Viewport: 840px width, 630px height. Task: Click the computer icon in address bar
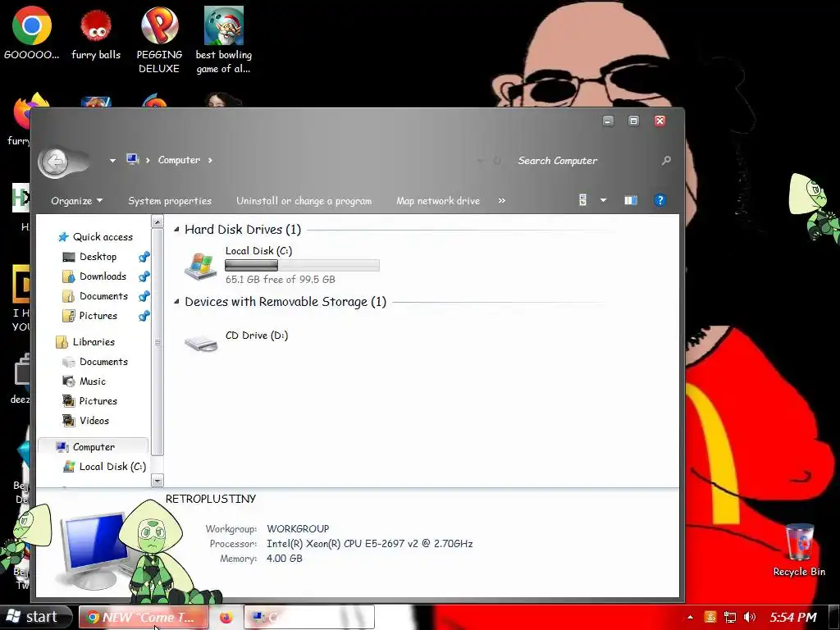pos(133,159)
